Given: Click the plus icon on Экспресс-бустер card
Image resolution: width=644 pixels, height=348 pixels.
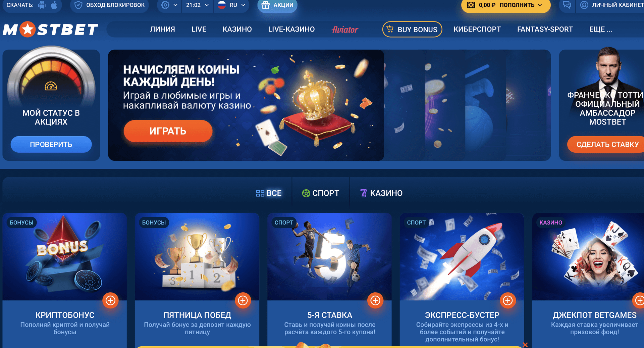Looking at the screenshot, I should (x=508, y=300).
